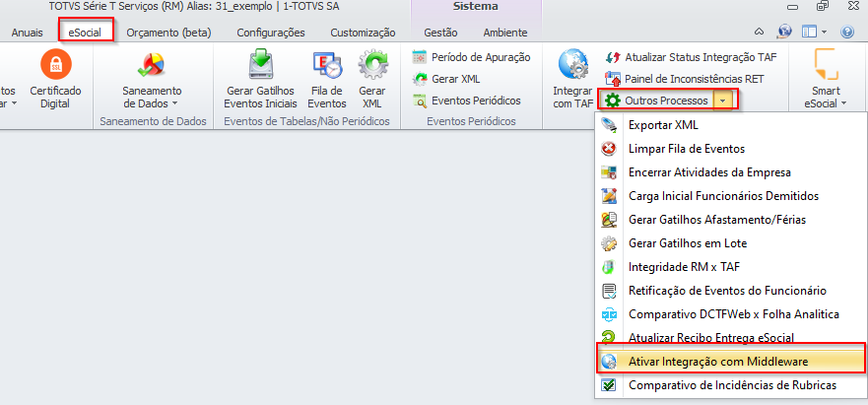Image resolution: width=868 pixels, height=405 pixels.
Task: Switch to the Configurações tab
Action: tap(271, 33)
